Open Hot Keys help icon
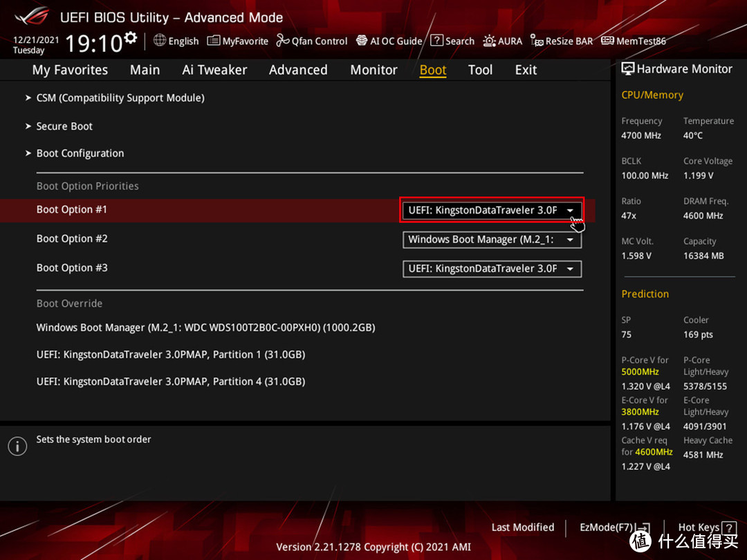 [729, 528]
